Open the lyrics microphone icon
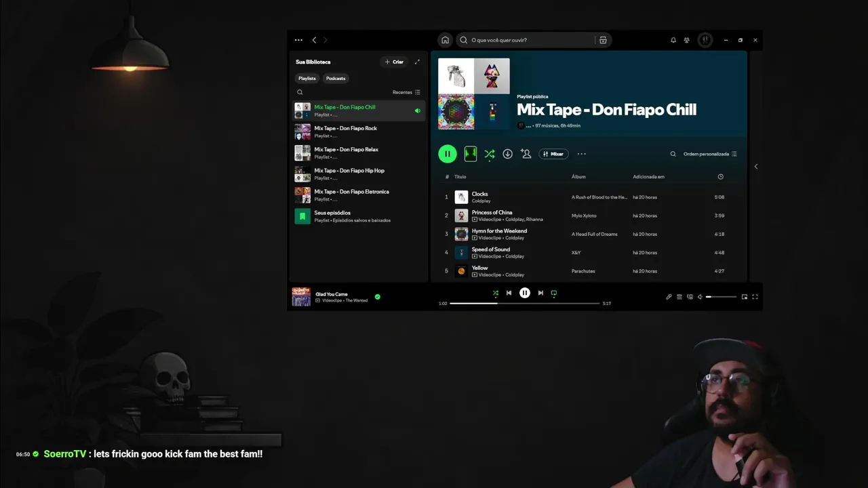Viewport: 868px width, 488px height. pyautogui.click(x=669, y=297)
